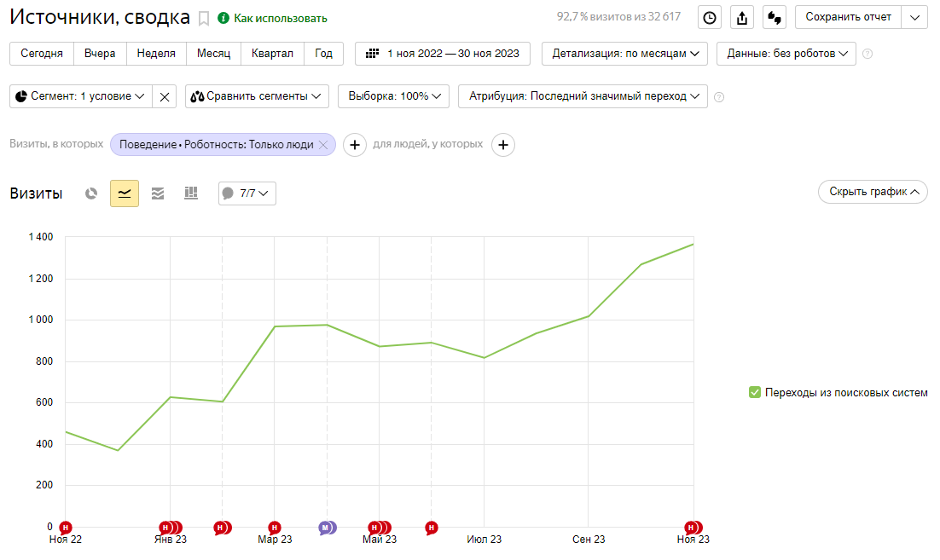The width and height of the screenshot is (940, 560).
Task: Select the 'Квартал' period tab
Action: click(272, 53)
